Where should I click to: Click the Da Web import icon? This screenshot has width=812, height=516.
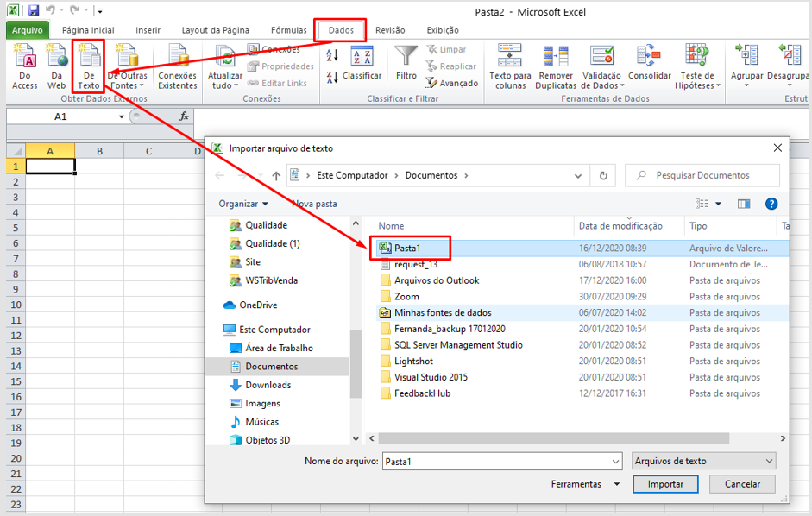pyautogui.click(x=56, y=66)
